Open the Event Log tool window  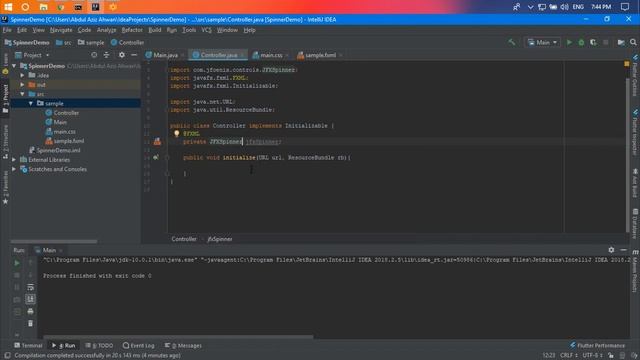(138, 345)
